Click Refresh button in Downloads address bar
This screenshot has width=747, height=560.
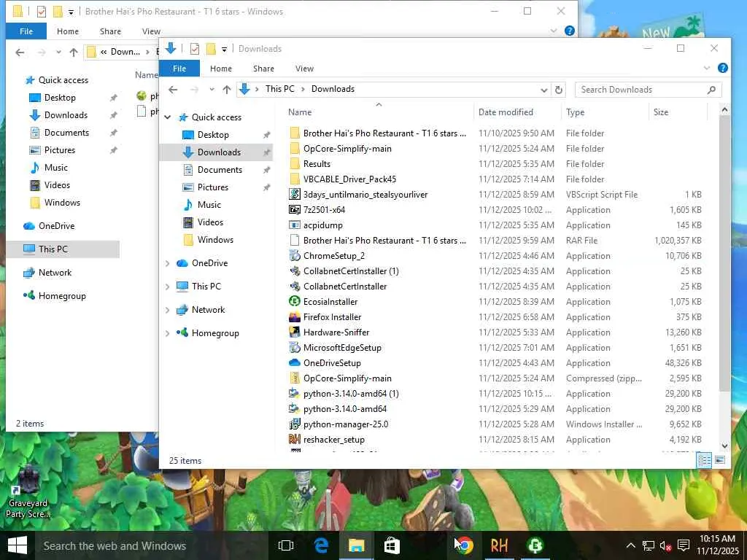558,89
